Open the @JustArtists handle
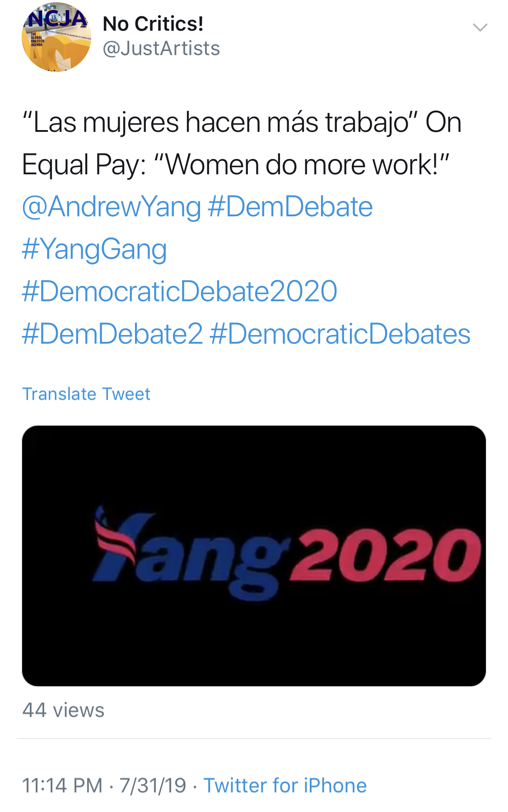The height and width of the screenshot is (812, 508). click(161, 48)
